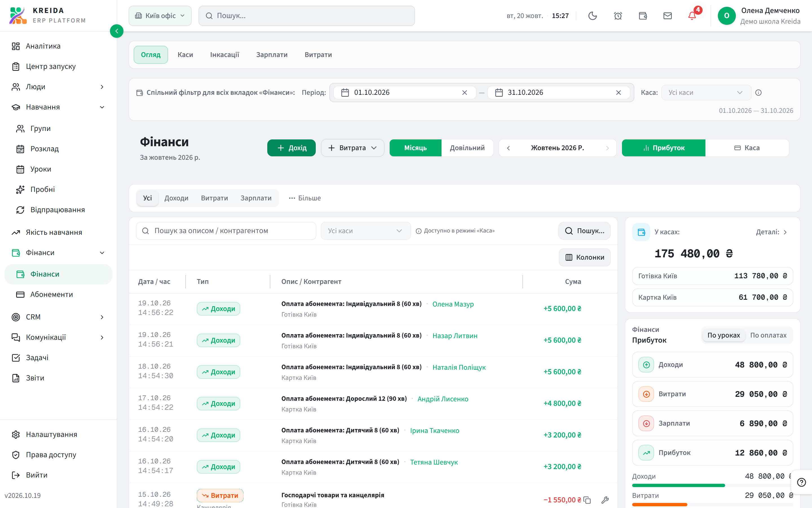Add new Дохід button
The height and width of the screenshot is (508, 812).
click(291, 148)
